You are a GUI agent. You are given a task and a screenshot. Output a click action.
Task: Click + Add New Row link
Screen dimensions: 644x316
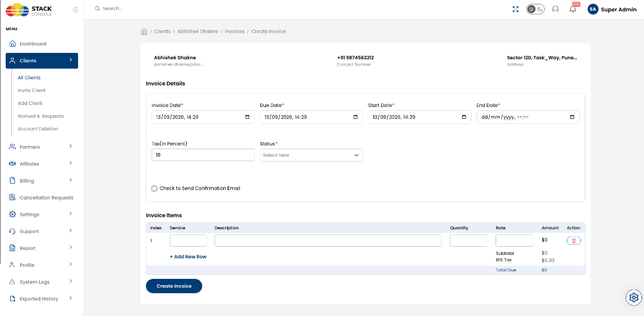coord(188,256)
